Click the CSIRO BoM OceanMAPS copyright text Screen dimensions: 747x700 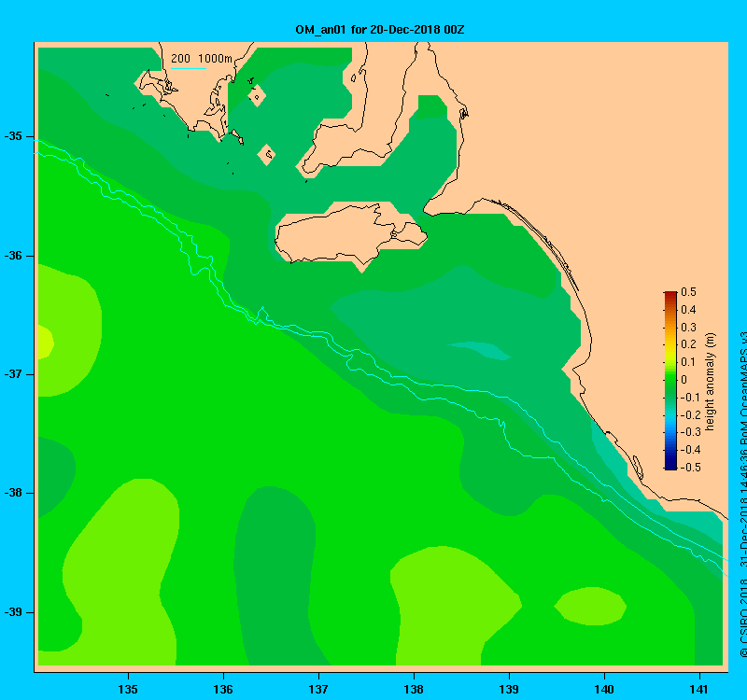point(743,496)
